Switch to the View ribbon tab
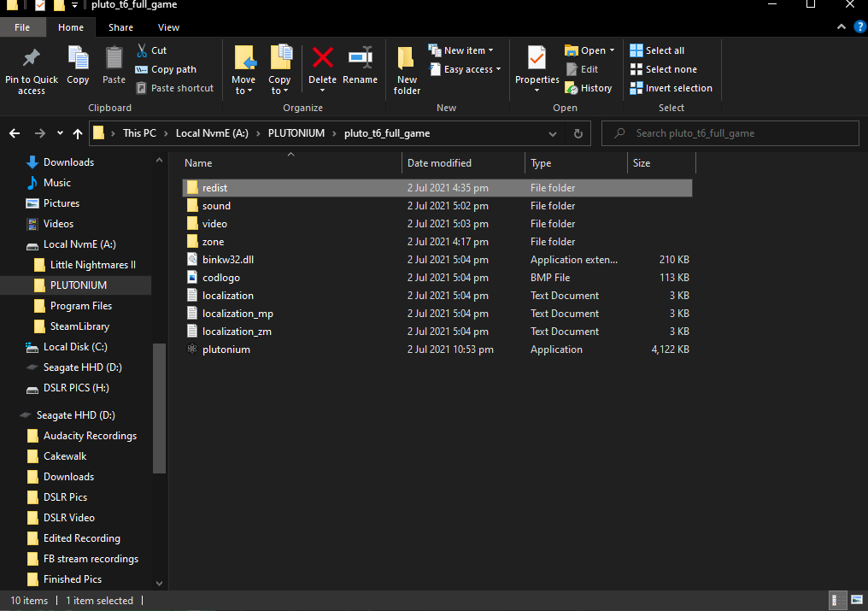This screenshot has height=611, width=868. tap(168, 27)
